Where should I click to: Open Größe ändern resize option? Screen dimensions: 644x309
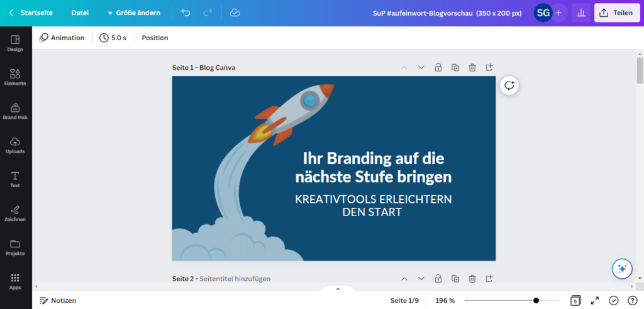click(x=134, y=13)
